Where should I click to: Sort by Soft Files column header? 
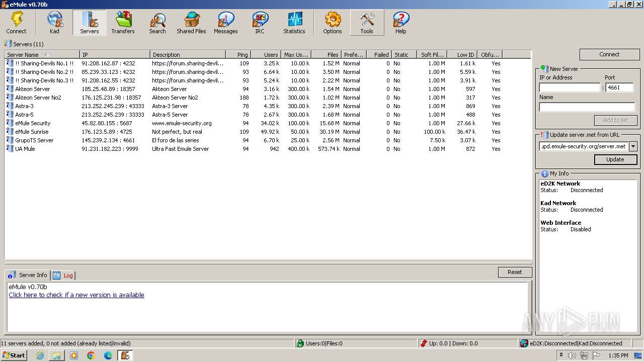(432, 54)
